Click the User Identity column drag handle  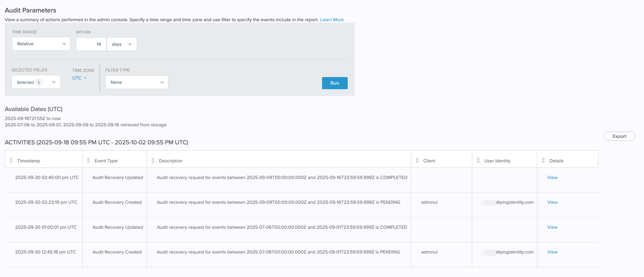click(478, 161)
